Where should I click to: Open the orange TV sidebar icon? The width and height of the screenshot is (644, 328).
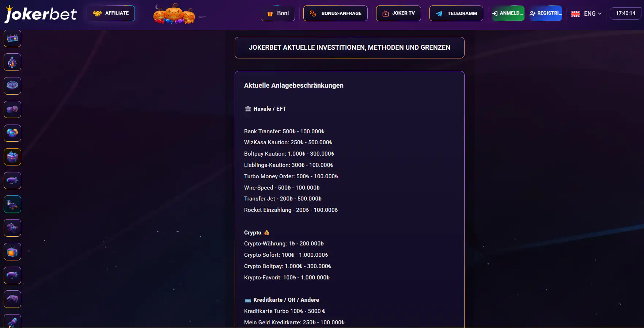click(x=12, y=252)
